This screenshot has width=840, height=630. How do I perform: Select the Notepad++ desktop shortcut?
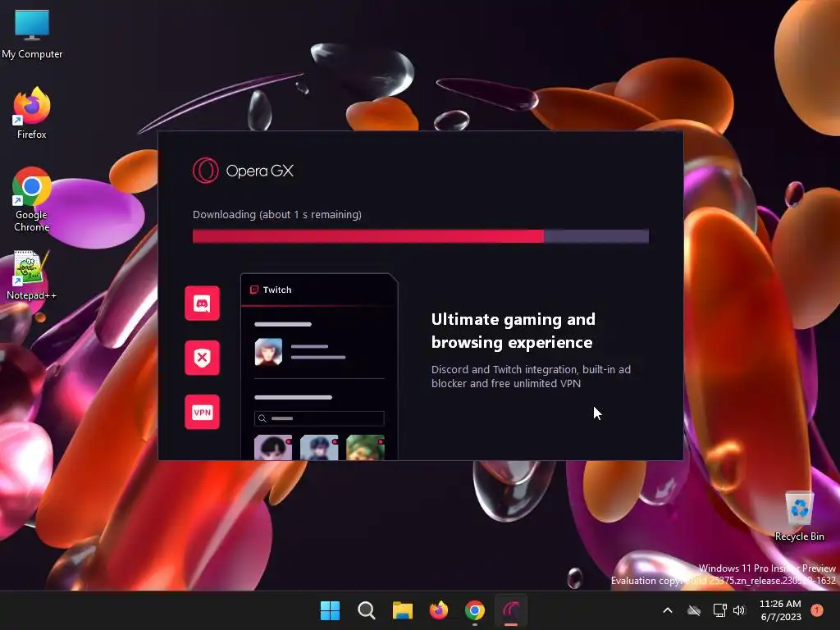coord(31,276)
